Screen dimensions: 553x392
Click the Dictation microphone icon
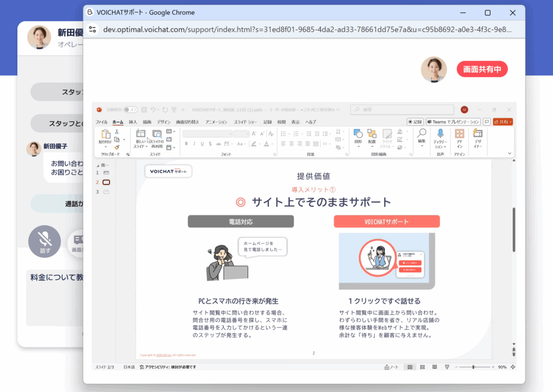440,133
